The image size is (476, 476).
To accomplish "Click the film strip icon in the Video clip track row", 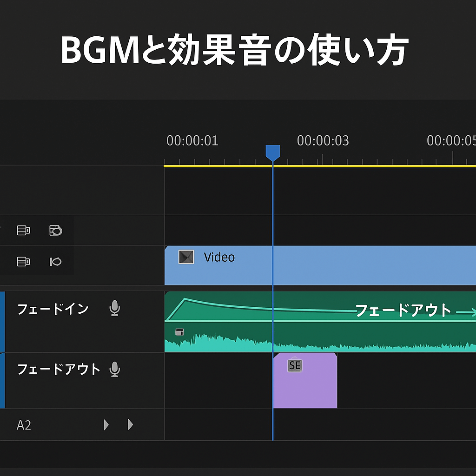I will coord(23,261).
